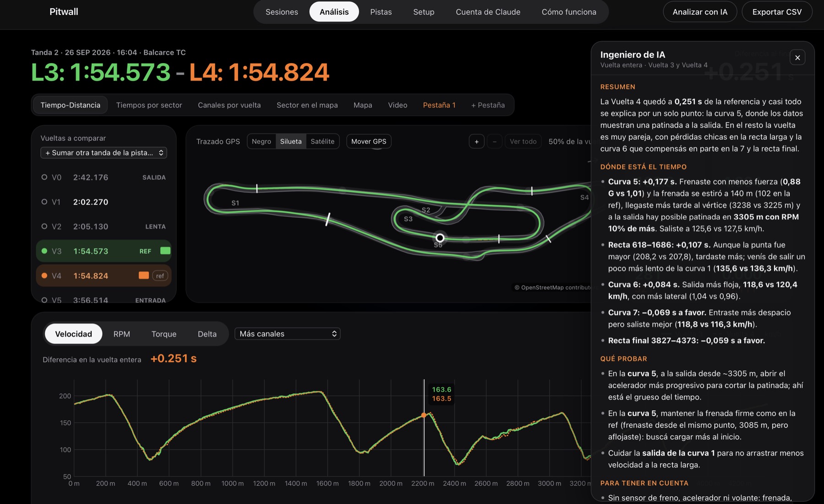Zoom out the GPS map with minus

(x=494, y=142)
